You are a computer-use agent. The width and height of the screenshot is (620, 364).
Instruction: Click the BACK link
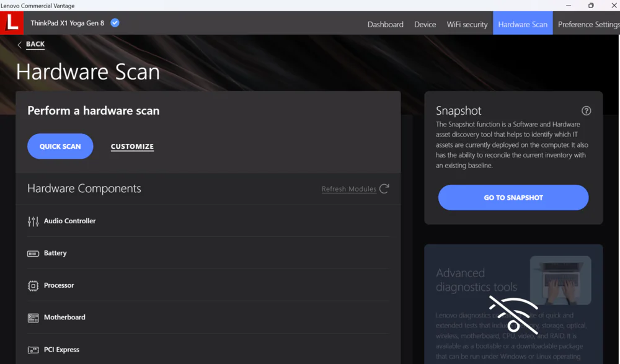(x=35, y=44)
